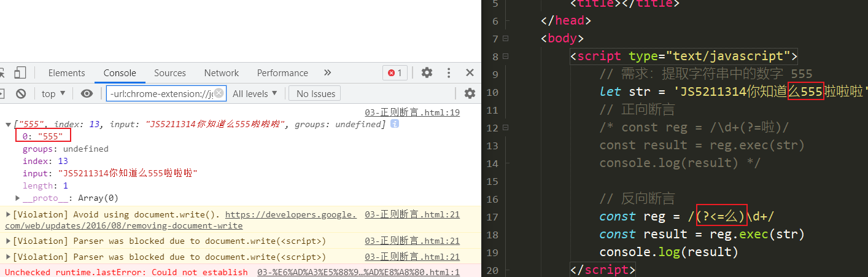Place cursor on the let str declaration
The image size is (868, 277).
pos(734,92)
